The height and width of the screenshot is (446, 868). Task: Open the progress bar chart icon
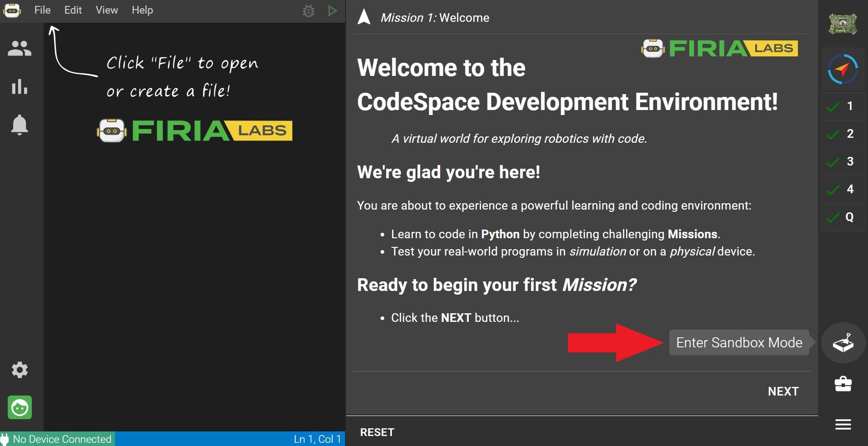[20, 86]
